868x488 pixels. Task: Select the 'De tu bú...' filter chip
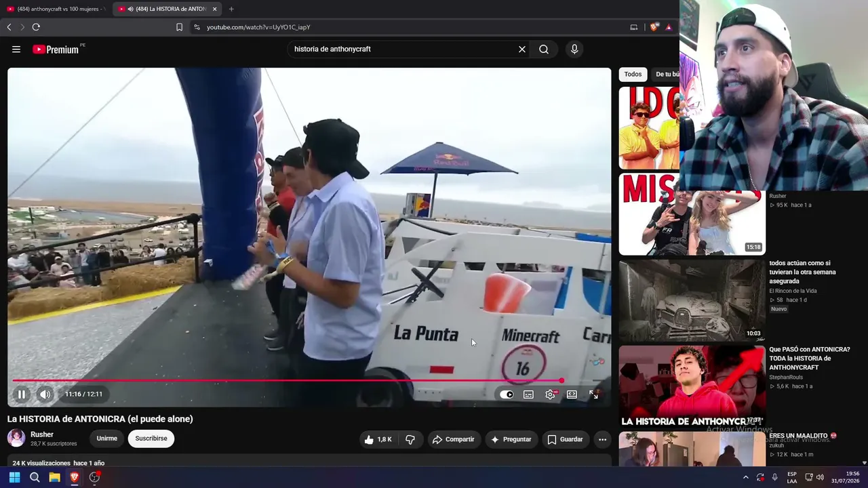tap(665, 75)
